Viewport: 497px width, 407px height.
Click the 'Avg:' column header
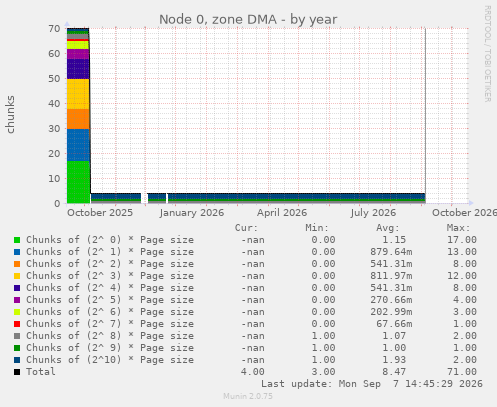[x=388, y=228]
